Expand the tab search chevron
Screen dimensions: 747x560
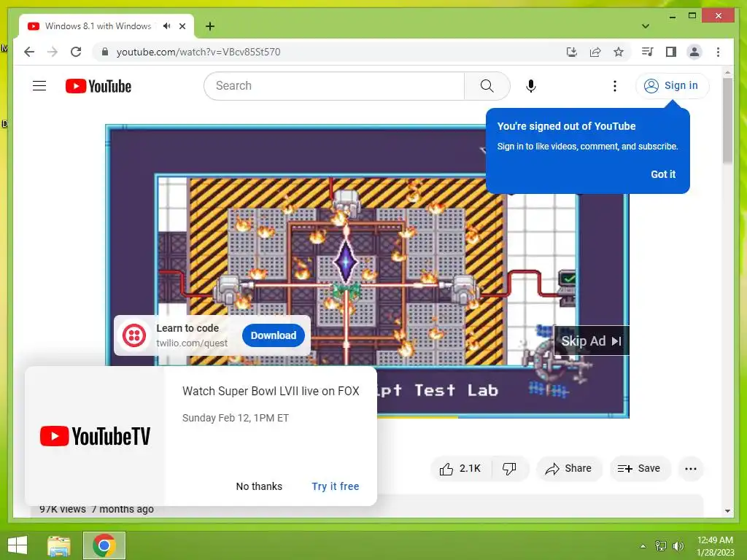tap(645, 26)
